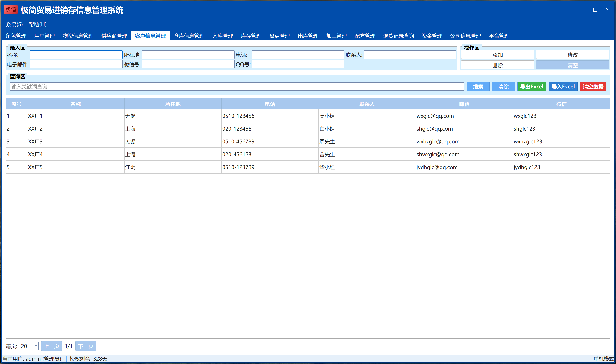The height and width of the screenshot is (364, 616).
Task: Click the 单机模式 status bar label
Action: coord(603,359)
